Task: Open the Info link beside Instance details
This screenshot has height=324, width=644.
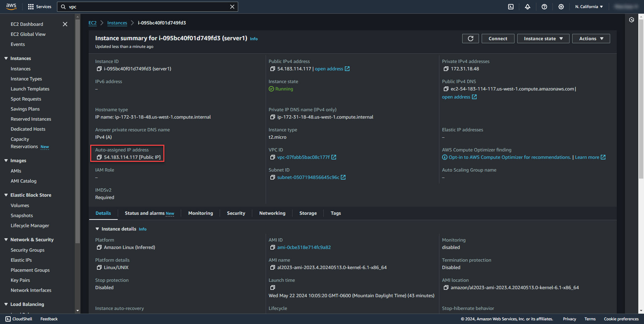Action: point(143,229)
